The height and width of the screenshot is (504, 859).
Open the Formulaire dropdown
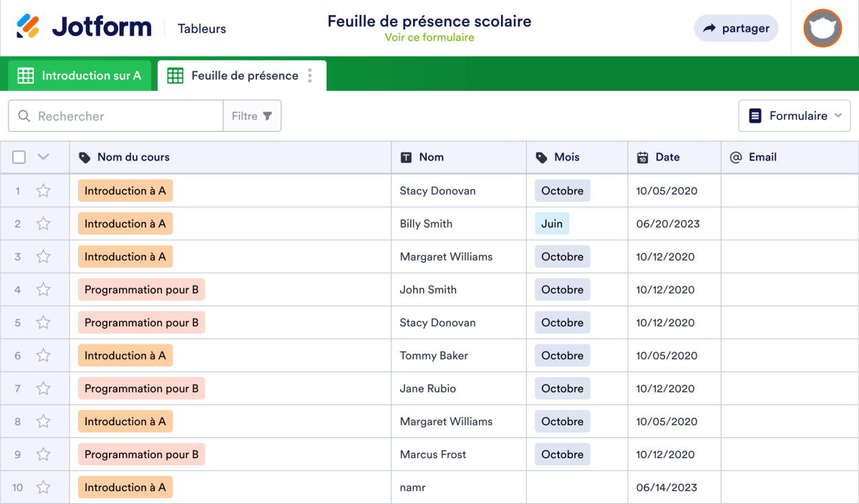[x=794, y=115]
